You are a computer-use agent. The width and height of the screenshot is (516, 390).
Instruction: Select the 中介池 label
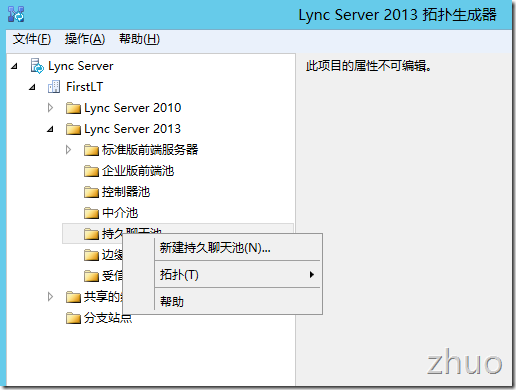(120, 213)
